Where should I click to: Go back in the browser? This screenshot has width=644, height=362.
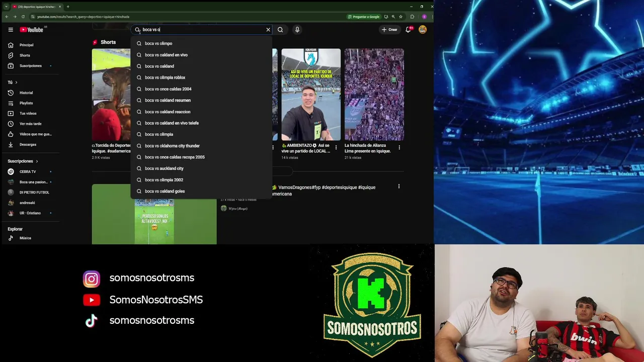pos(7,17)
